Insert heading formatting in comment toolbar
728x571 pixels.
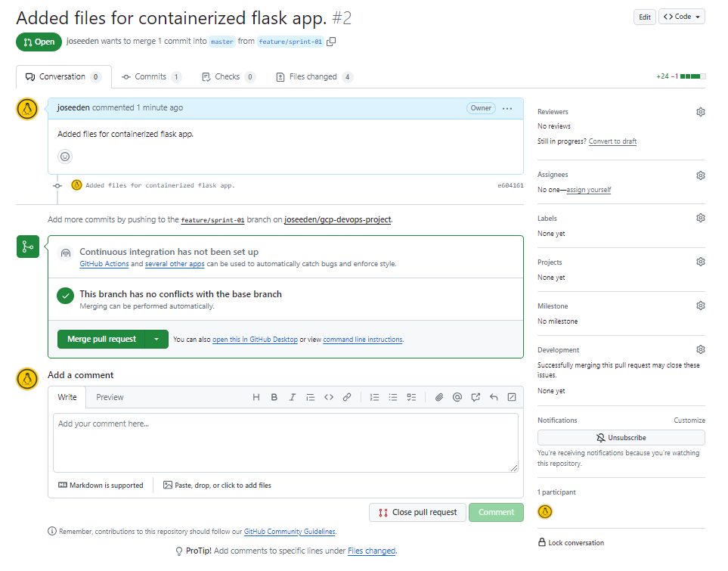[x=256, y=397]
